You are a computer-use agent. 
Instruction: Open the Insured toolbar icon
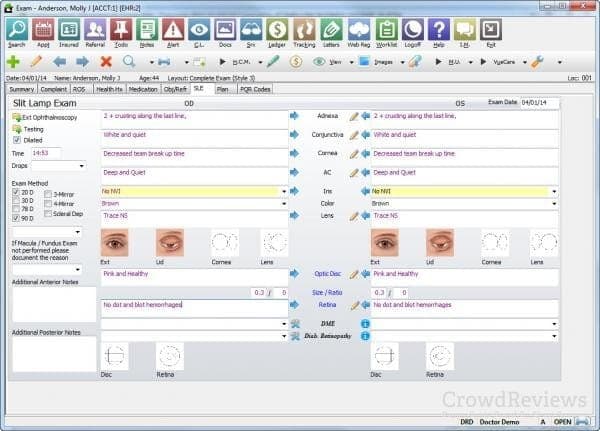point(69,33)
